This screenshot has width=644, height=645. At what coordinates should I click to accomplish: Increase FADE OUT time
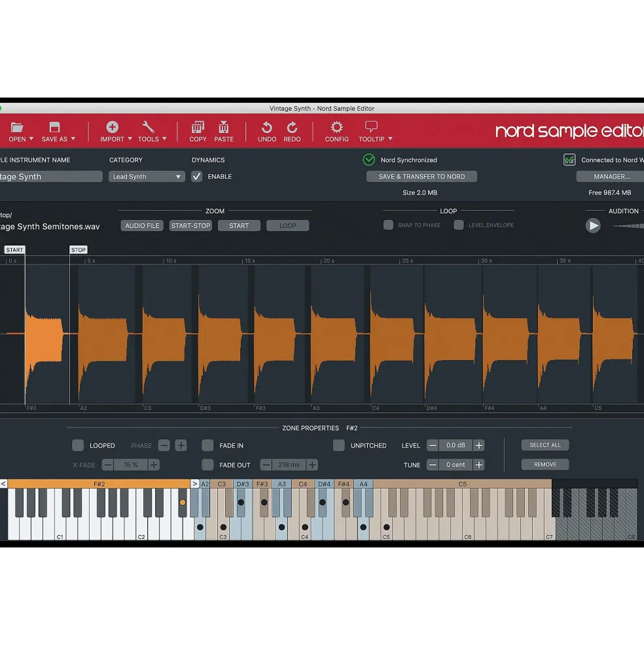pos(312,465)
